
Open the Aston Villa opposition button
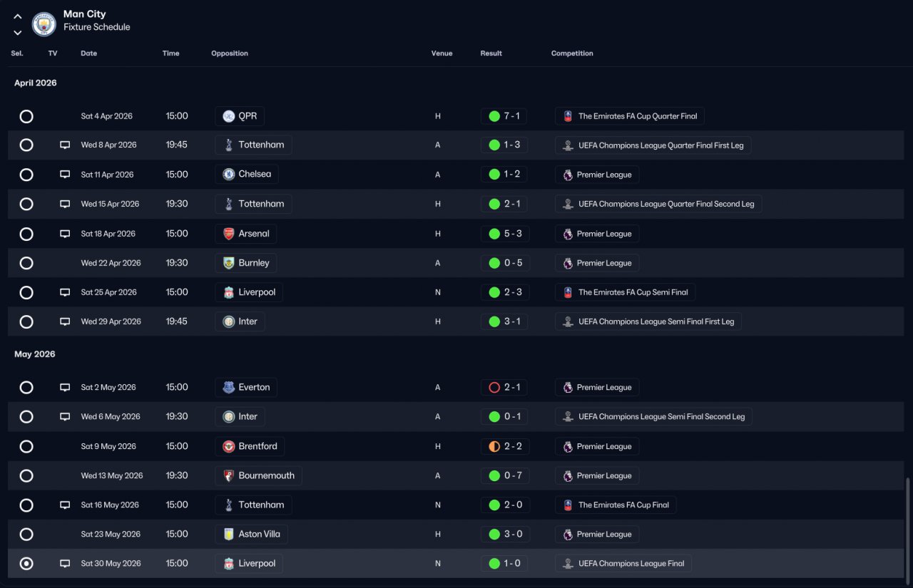251,535
